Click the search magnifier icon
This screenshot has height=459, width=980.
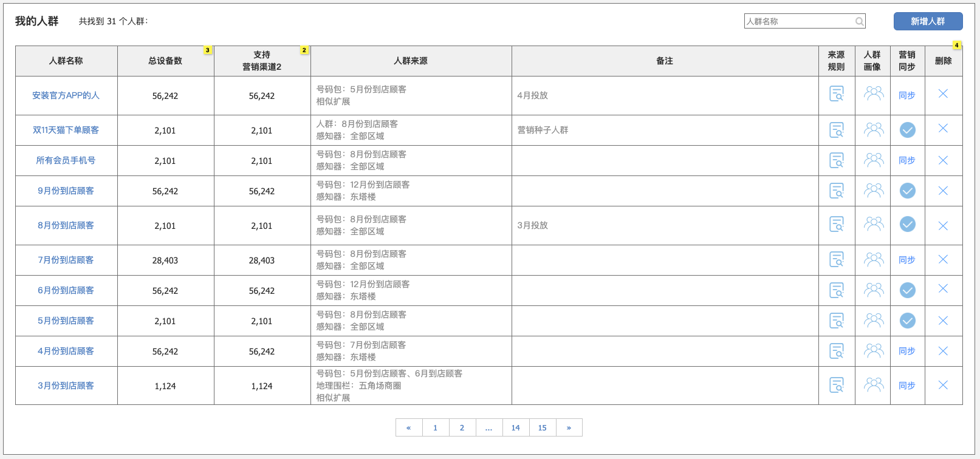coord(859,21)
